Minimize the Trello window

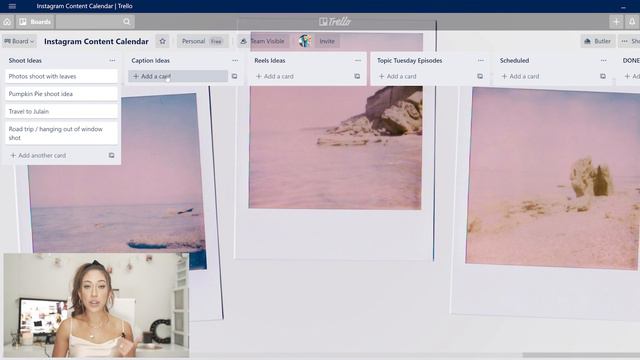[x=623, y=7]
